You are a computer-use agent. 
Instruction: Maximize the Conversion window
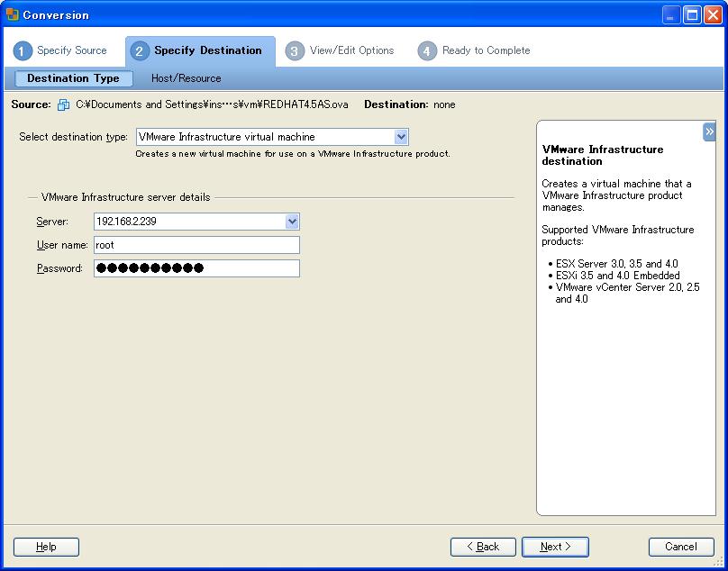click(x=692, y=15)
